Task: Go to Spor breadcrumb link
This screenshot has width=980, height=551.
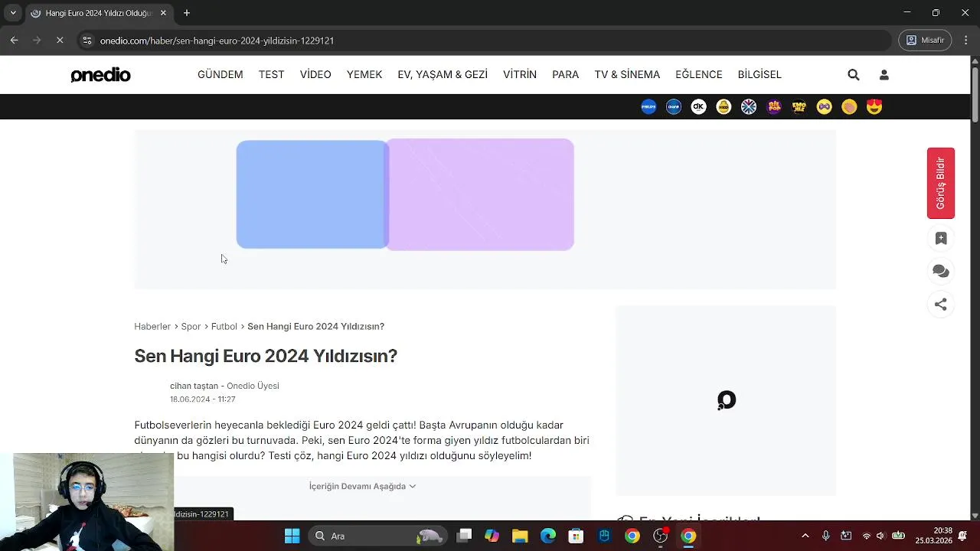Action: point(191,326)
